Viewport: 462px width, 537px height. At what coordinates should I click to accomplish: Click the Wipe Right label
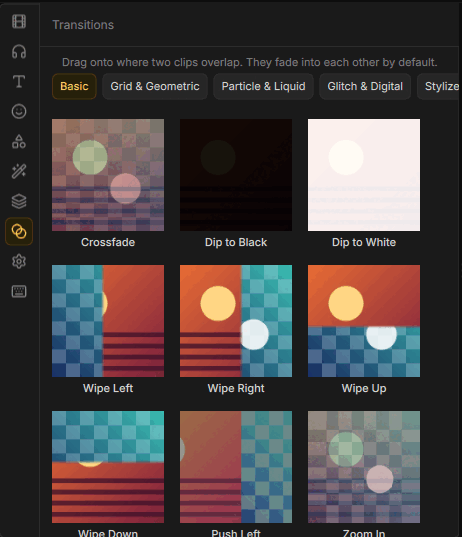(236, 389)
